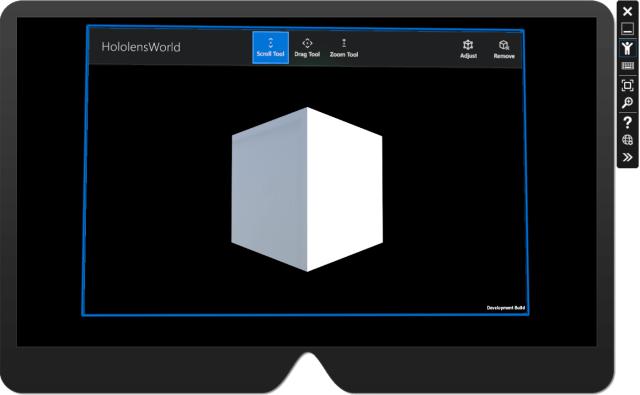The image size is (640, 395).
Task: Click the fit to screen icon
Action: coord(627,85)
